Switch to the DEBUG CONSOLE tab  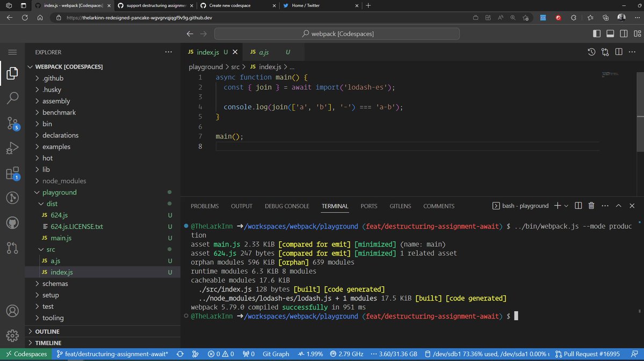(x=287, y=206)
